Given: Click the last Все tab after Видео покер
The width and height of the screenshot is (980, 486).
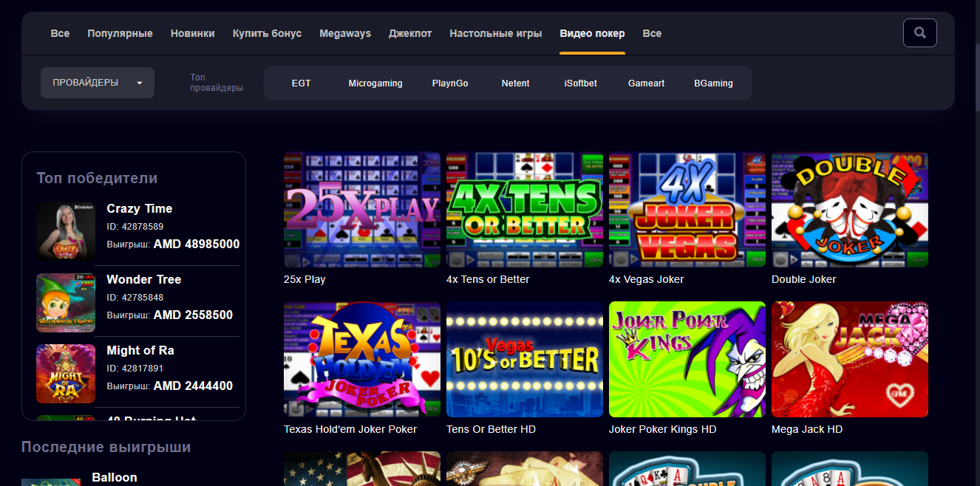Looking at the screenshot, I should pyautogui.click(x=652, y=33).
